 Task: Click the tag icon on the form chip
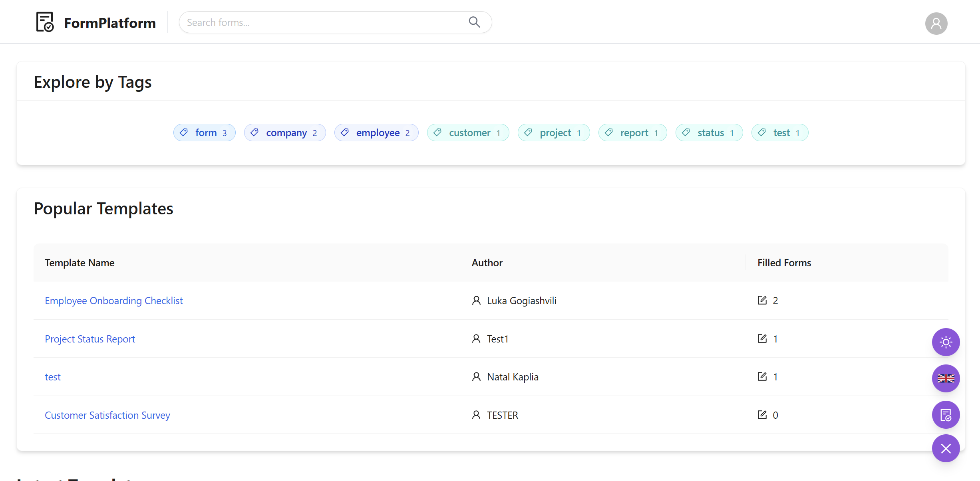pos(184,133)
